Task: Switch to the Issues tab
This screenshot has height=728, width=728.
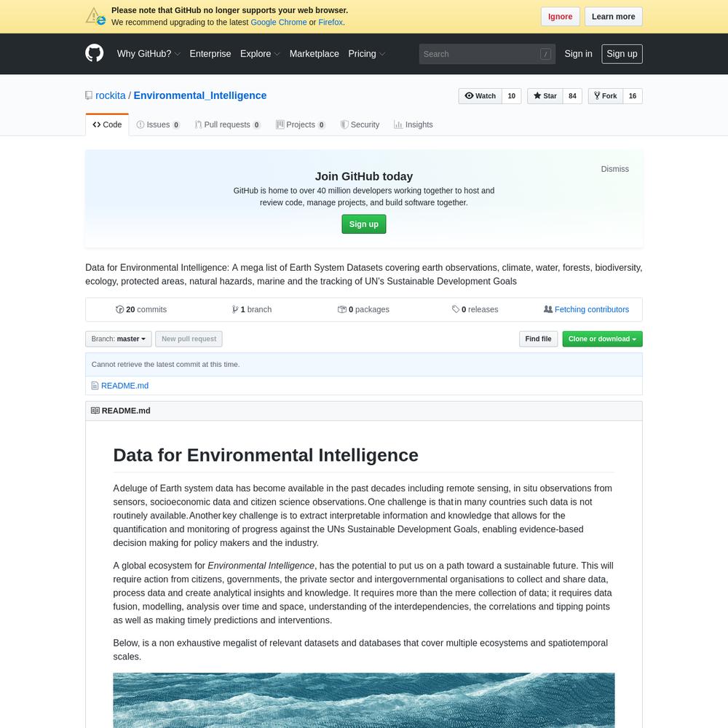Action: (x=158, y=124)
